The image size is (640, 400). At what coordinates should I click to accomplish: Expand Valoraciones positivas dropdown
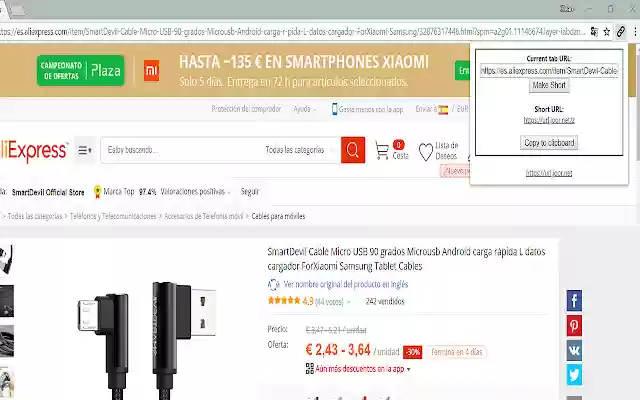pos(195,191)
